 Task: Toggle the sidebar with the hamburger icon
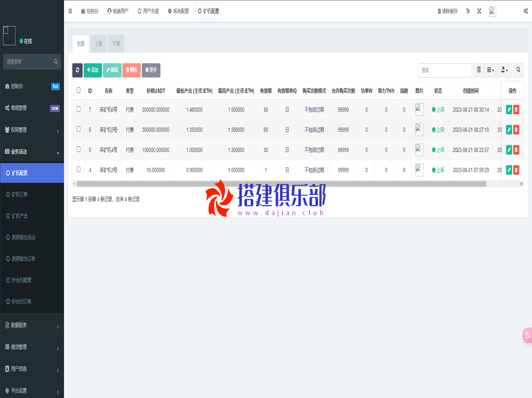[70, 11]
